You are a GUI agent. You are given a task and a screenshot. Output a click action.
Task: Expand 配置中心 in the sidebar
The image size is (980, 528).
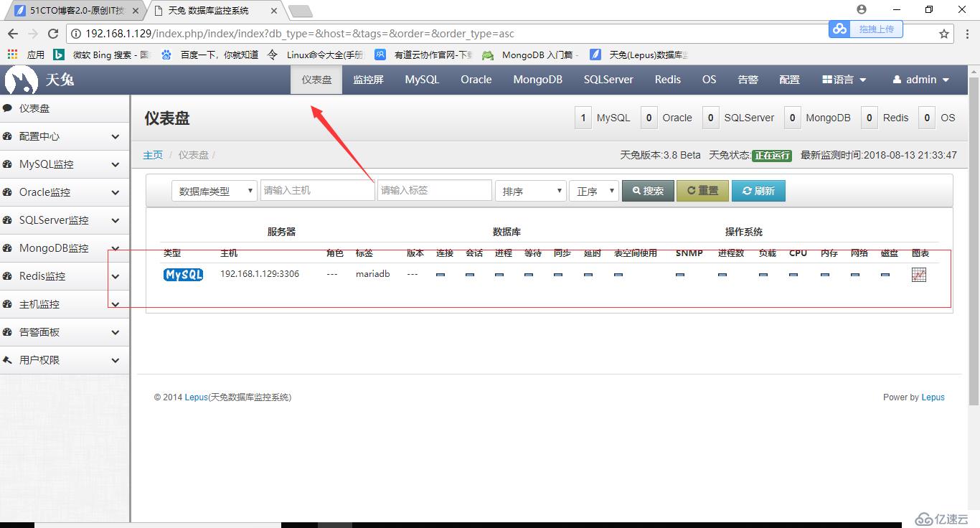coord(65,136)
